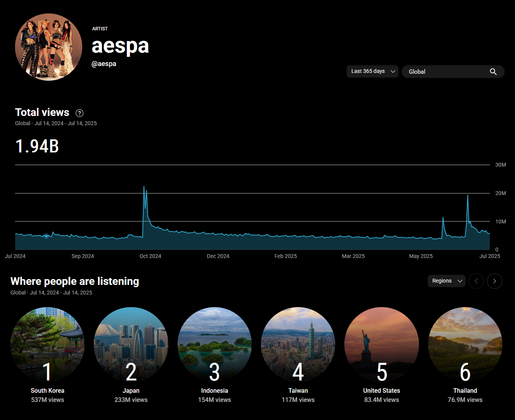Click the 76.9M views text
The image size is (515, 420).
click(465, 400)
